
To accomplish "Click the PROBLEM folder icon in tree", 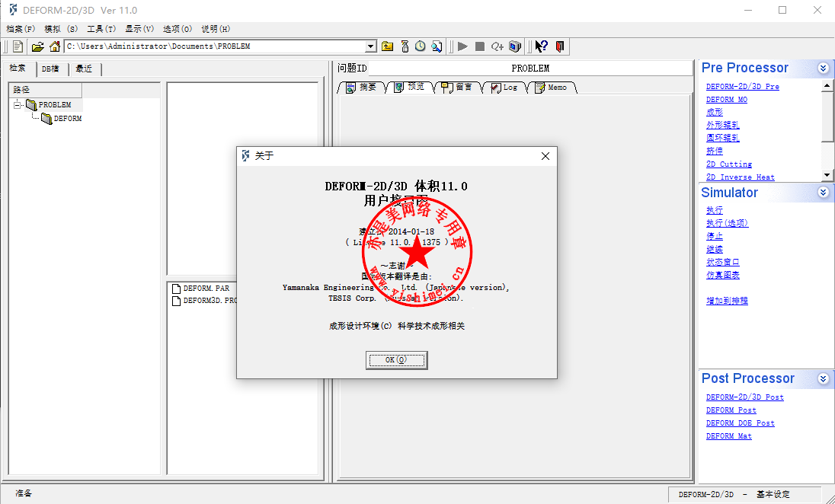I will (x=31, y=105).
